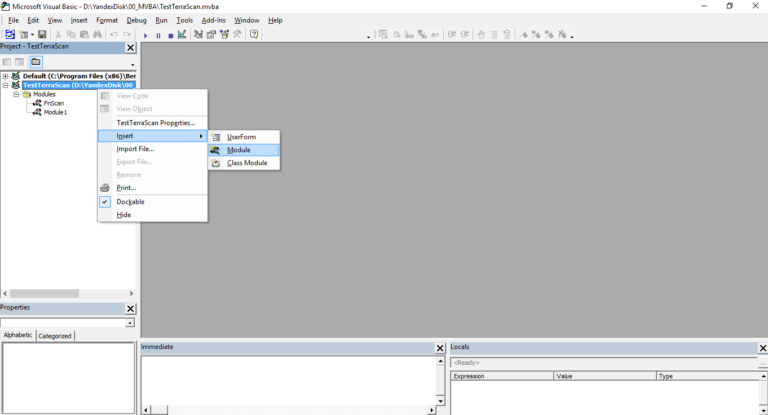
Task: Switch to the Categorized properties tab
Action: click(55, 336)
